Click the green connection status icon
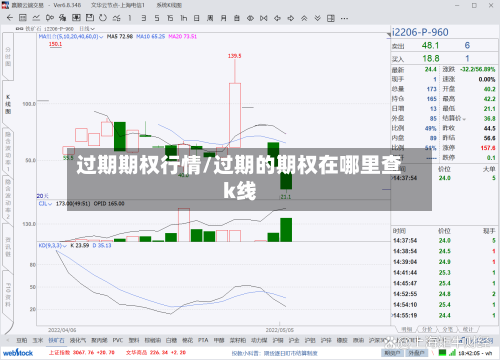Screen dimensions: 500x360 point(442,352)
